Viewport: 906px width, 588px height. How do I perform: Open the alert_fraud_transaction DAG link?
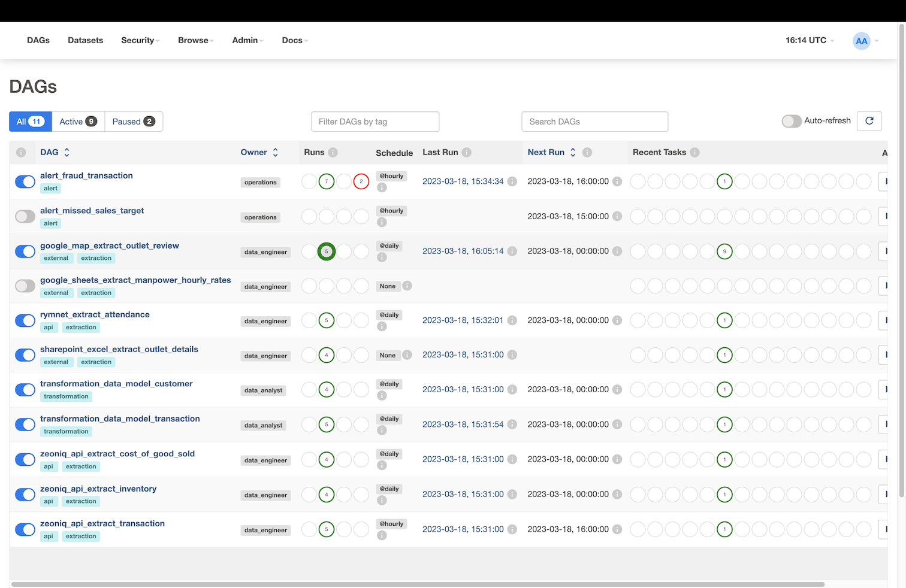86,175
